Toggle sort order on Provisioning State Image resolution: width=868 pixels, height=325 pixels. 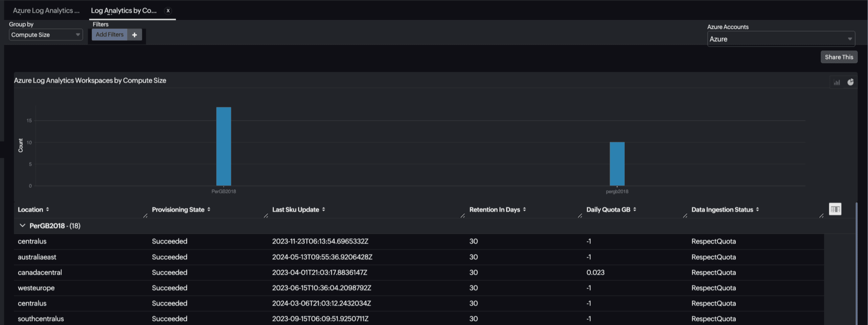click(209, 209)
